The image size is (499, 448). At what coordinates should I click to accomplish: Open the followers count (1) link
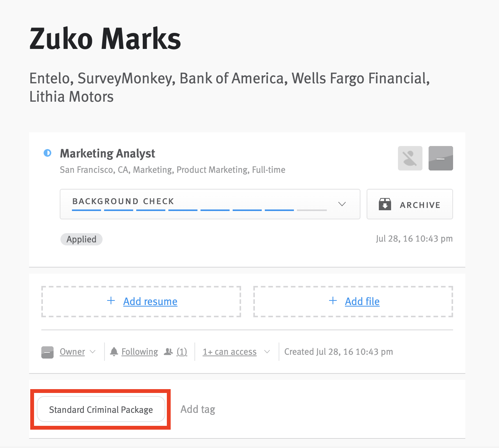pyautogui.click(x=182, y=352)
